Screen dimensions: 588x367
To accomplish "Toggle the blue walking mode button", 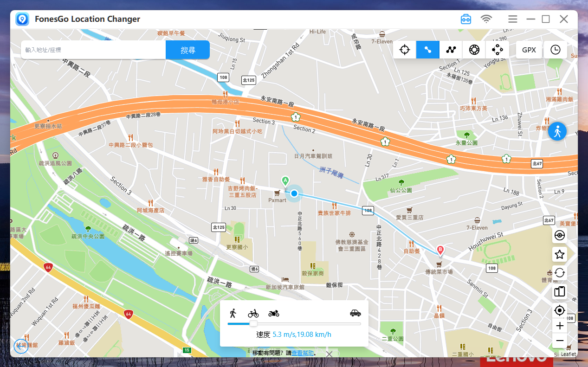I will 557,132.
